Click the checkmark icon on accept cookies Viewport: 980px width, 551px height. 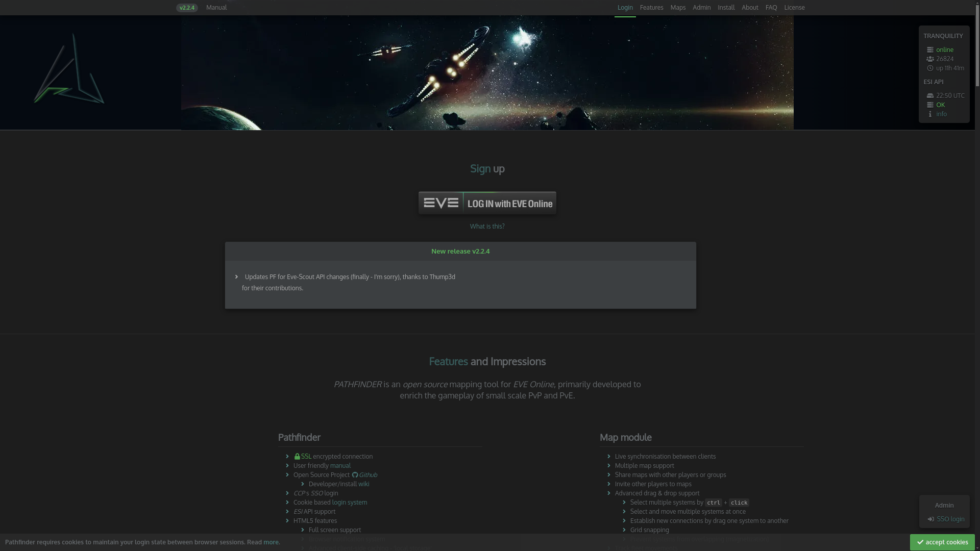click(x=920, y=542)
